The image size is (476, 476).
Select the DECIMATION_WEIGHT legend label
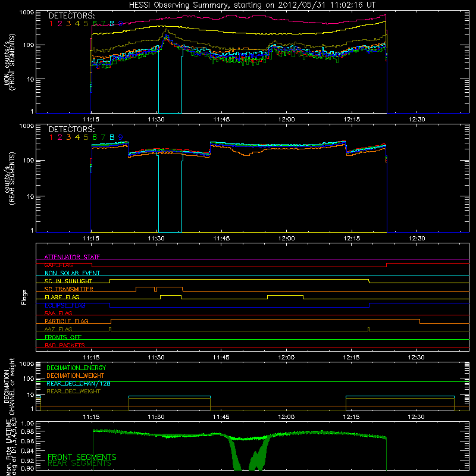[x=76, y=375]
